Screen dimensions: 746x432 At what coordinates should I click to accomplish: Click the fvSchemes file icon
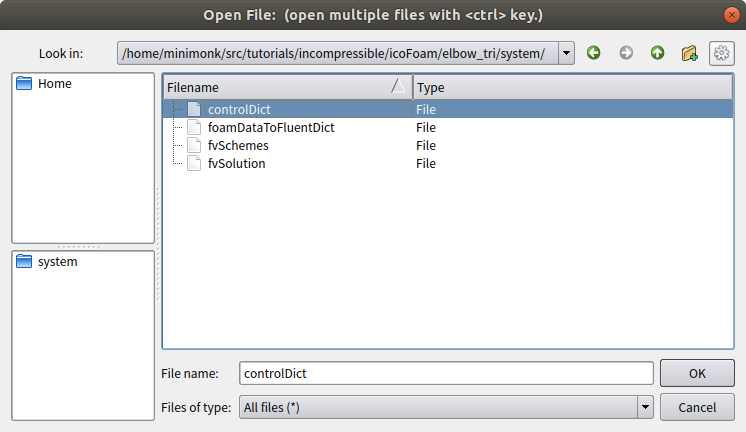[194, 145]
